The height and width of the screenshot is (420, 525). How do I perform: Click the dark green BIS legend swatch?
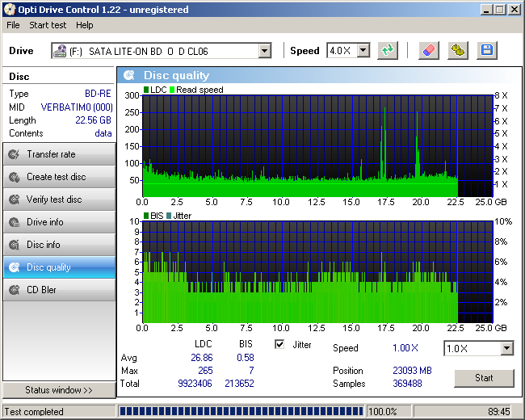(146, 216)
